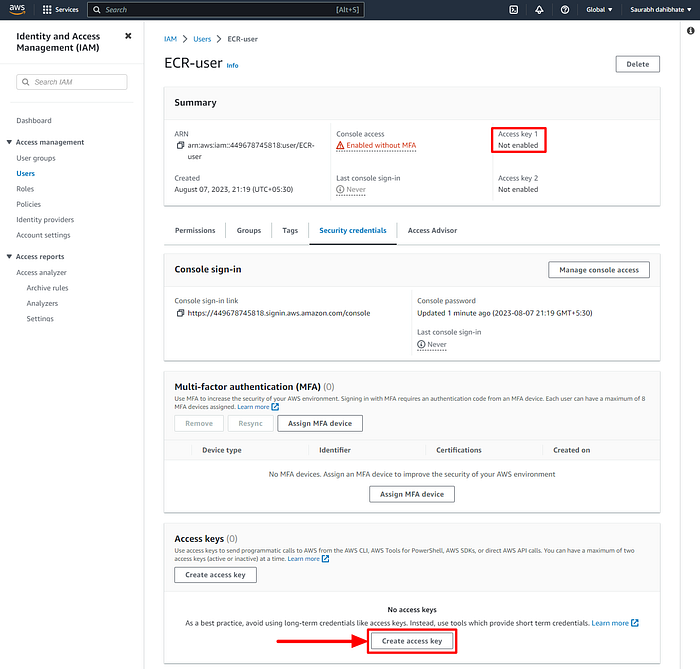Screen dimensions: 700x669
Task: Open the Global region dropdown
Action: 599,9
